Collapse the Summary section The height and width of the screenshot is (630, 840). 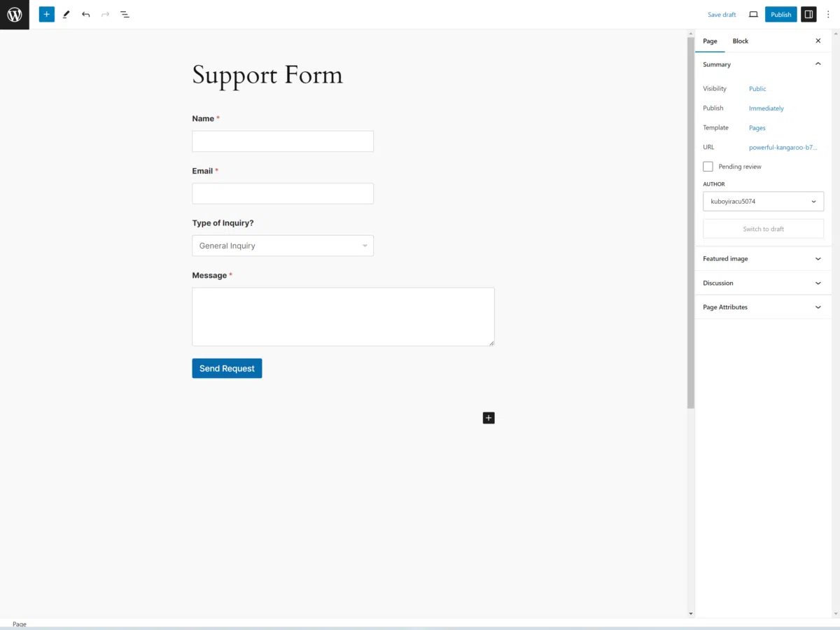coord(818,64)
